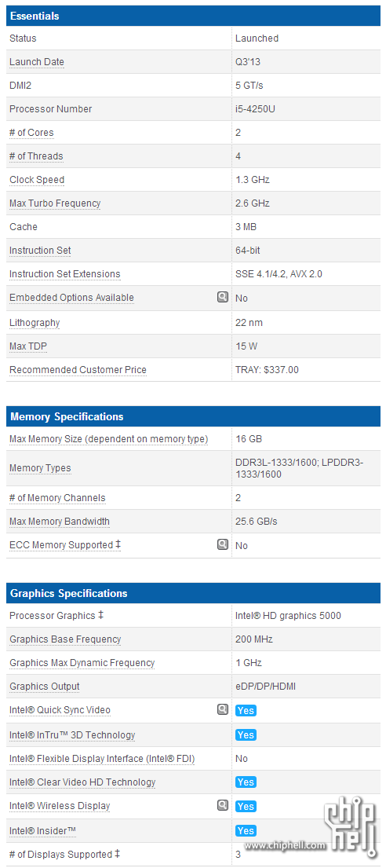The height and width of the screenshot is (868, 386).
Task: Click magnifier icon for Intel Wireless Display
Action: (x=222, y=805)
